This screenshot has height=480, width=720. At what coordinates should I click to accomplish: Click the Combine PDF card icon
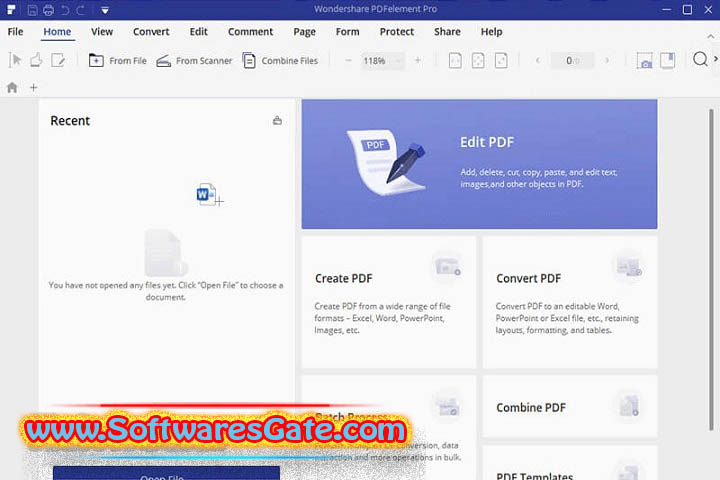(629, 406)
